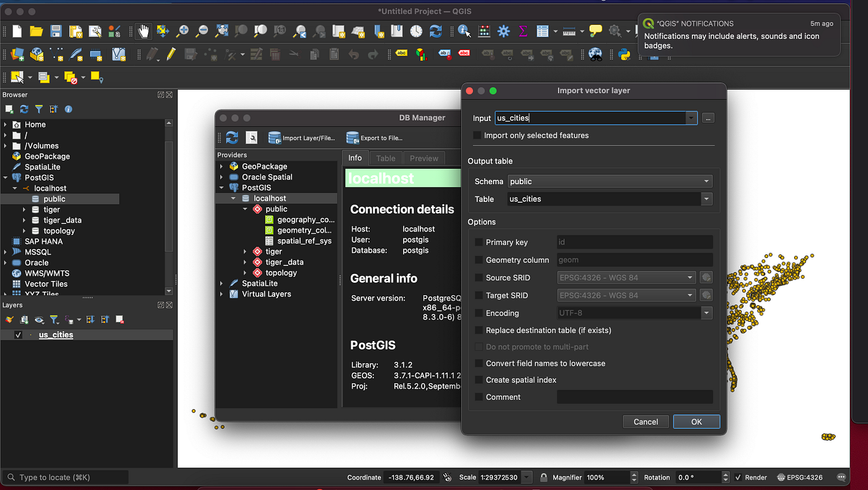The height and width of the screenshot is (490, 868).
Task: Enable the Target SRID checkbox
Action: coord(479,295)
